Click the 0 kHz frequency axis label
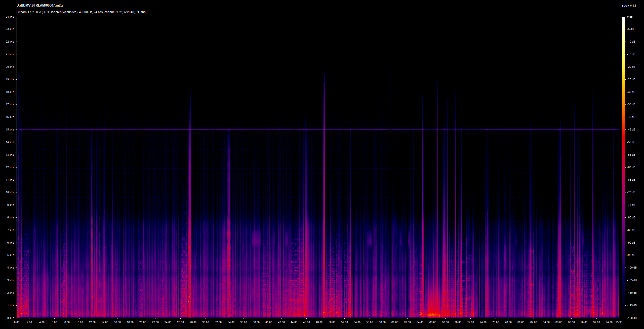 [11, 318]
